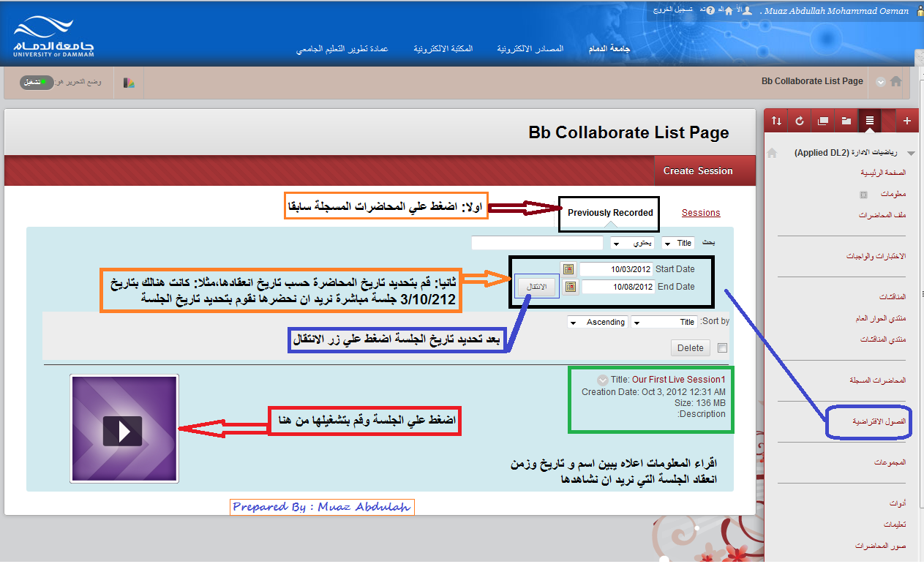Screen dimensions: 924x564
Task: Click the breadcrumb home icon
Action: [895, 81]
